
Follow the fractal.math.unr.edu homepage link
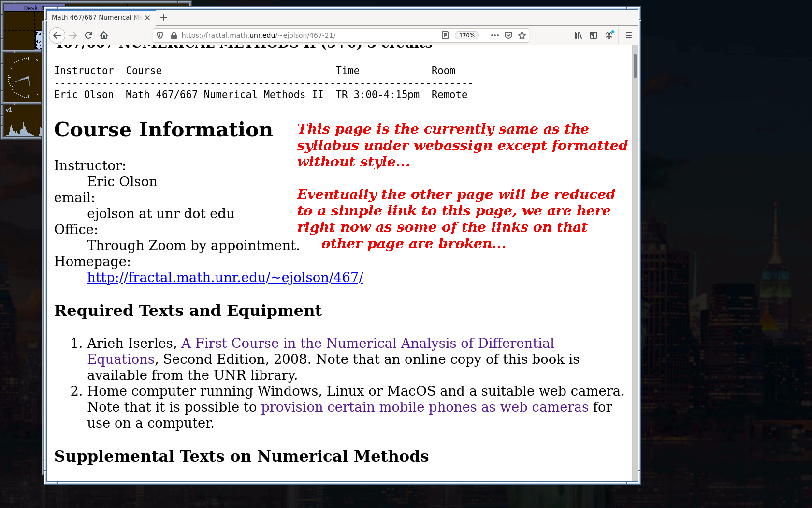pos(225,278)
